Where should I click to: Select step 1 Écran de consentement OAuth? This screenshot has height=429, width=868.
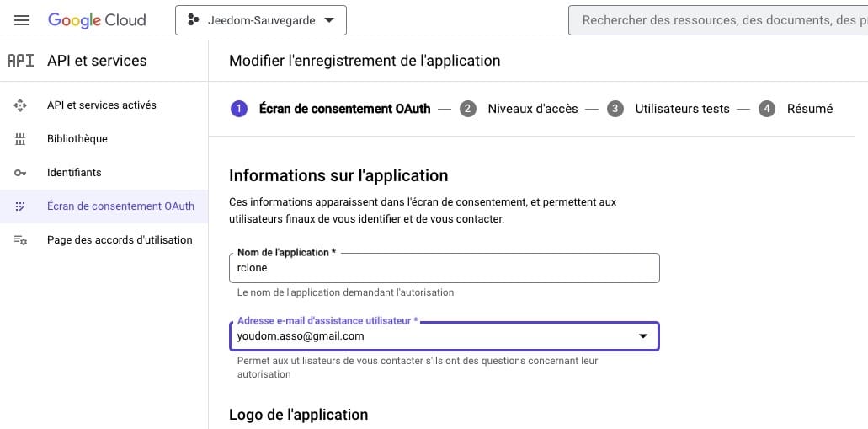(x=331, y=109)
